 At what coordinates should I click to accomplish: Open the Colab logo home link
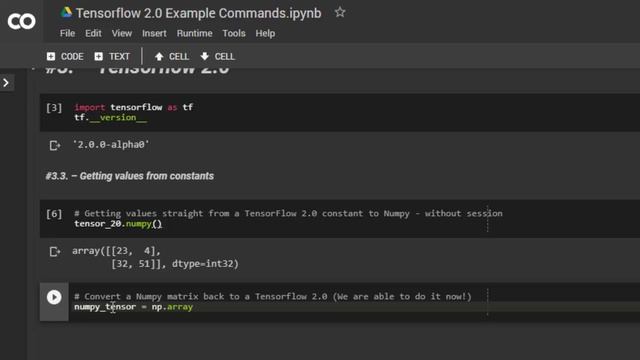pyautogui.click(x=21, y=21)
